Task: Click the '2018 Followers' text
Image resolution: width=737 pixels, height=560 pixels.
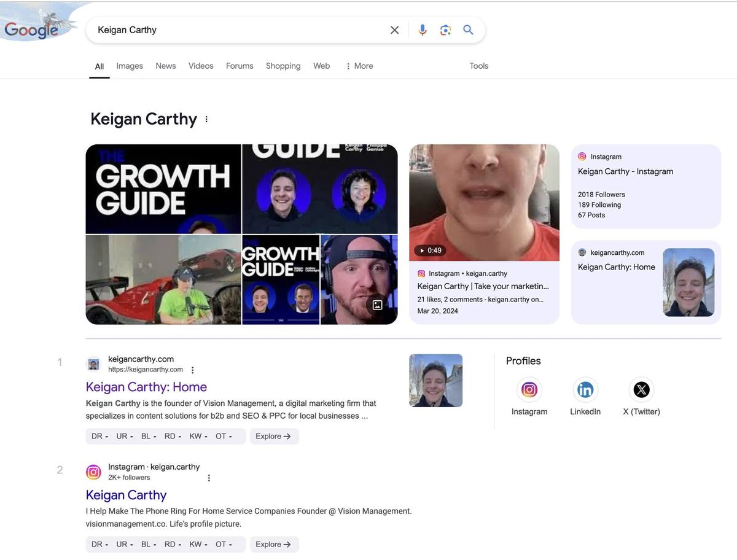Action: [x=601, y=195]
